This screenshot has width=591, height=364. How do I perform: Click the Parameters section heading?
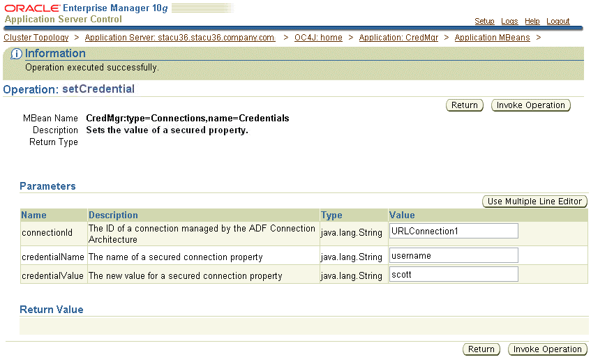tap(47, 186)
